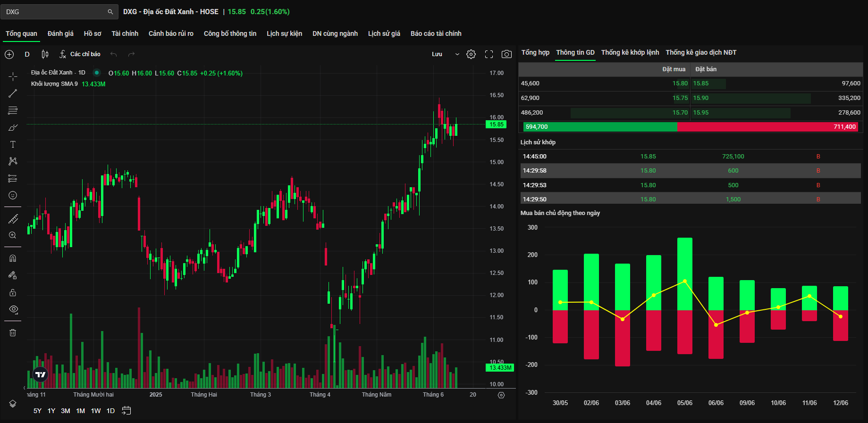Open the Lịch sự kiện tab
The height and width of the screenshot is (423, 868).
(x=284, y=33)
